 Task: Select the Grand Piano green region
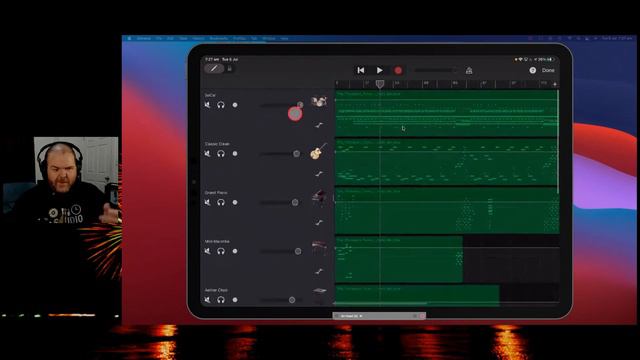(x=447, y=211)
